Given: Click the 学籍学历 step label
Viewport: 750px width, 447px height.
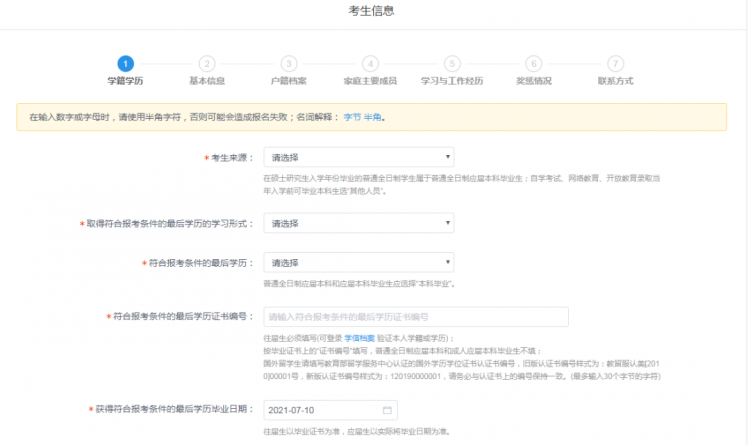Looking at the screenshot, I should click(125, 81).
